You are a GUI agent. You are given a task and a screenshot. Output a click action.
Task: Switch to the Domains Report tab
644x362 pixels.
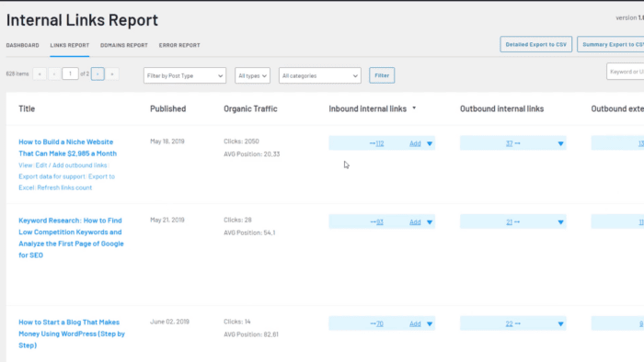[x=124, y=45]
